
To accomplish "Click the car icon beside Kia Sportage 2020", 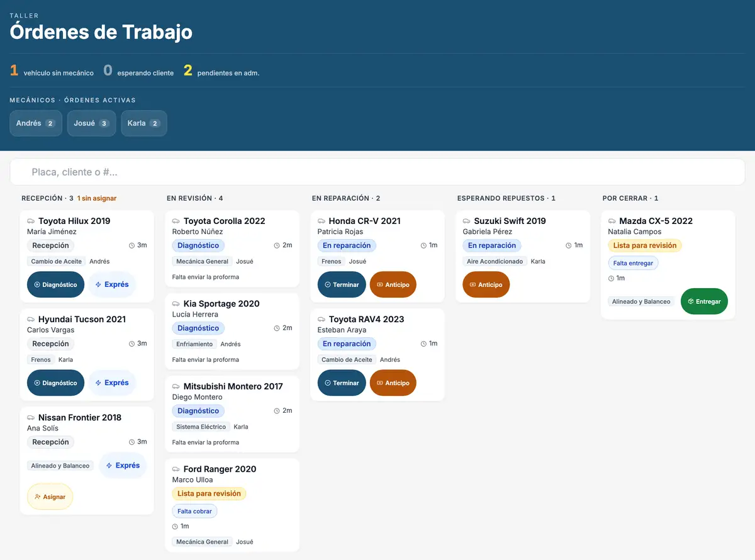I will tap(176, 303).
